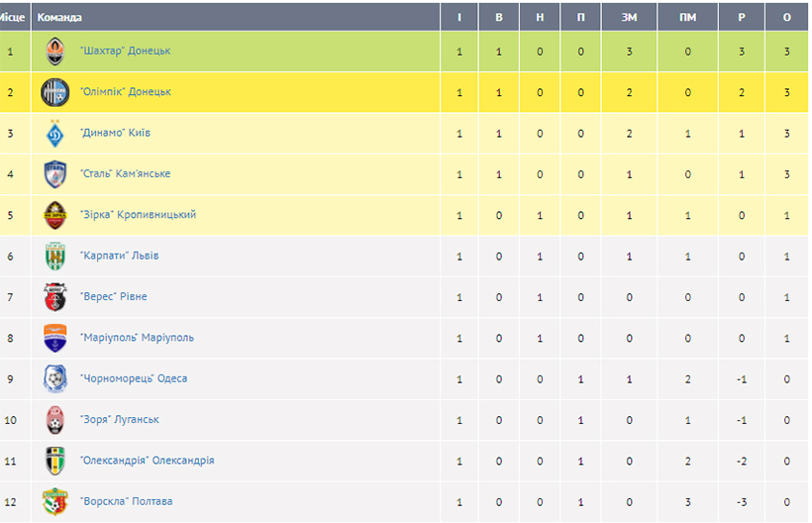Open the "Зоря" Луганськ team link
This screenshot has height=523, width=812.
pos(120,419)
